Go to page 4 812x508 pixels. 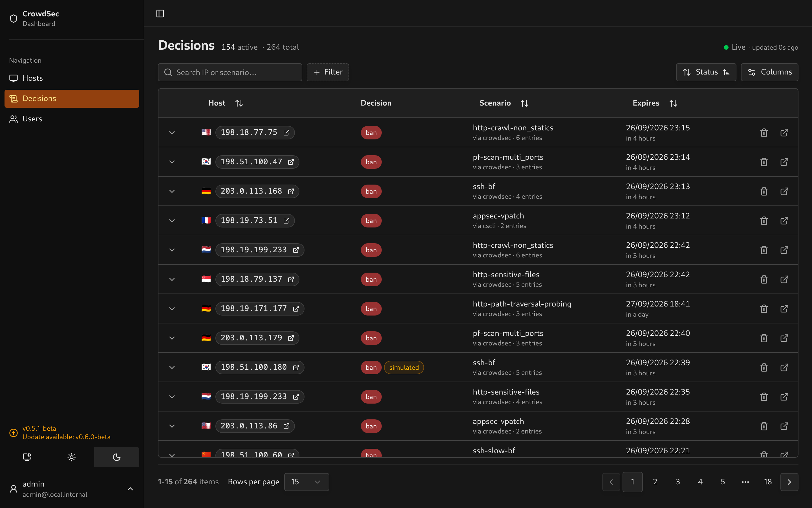coord(700,482)
